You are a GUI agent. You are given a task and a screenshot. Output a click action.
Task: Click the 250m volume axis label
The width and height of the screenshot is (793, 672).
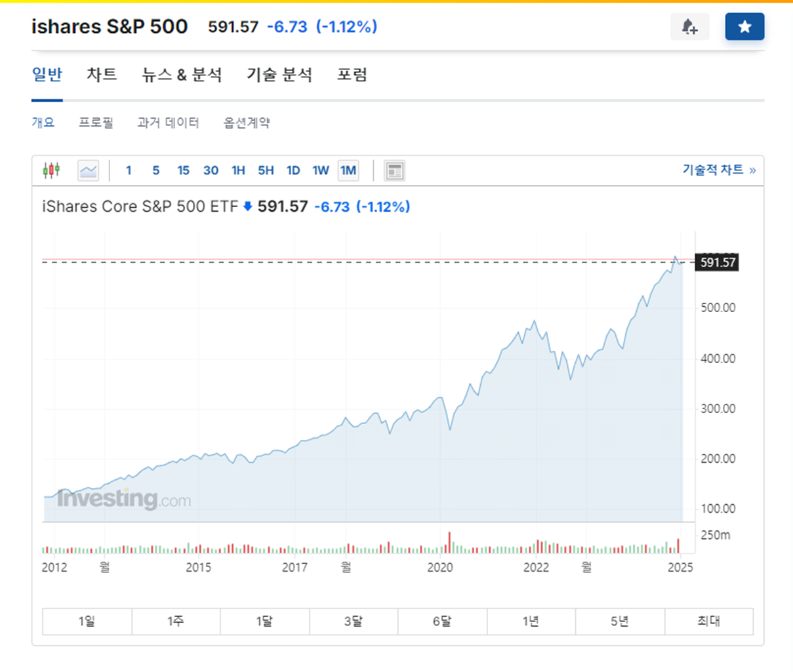click(716, 536)
